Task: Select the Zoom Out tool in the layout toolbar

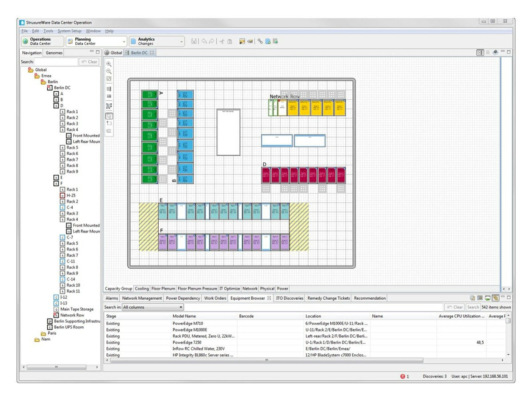Action: tap(109, 72)
